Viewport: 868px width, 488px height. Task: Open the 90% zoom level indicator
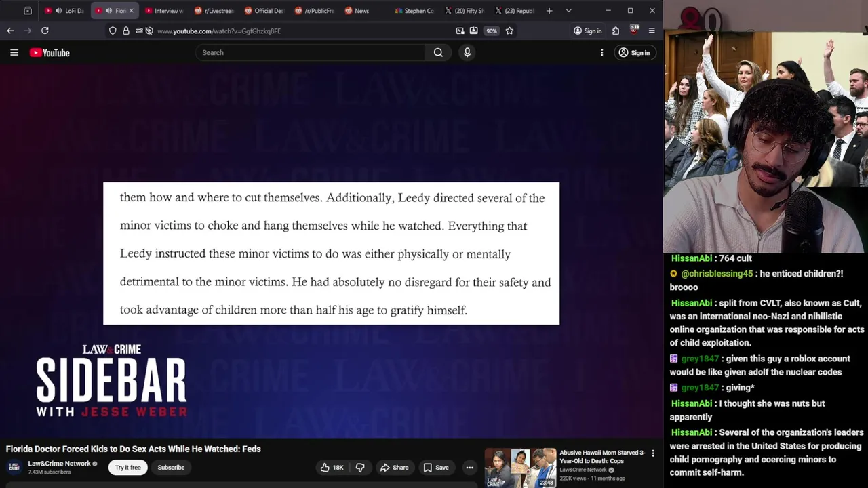(491, 30)
